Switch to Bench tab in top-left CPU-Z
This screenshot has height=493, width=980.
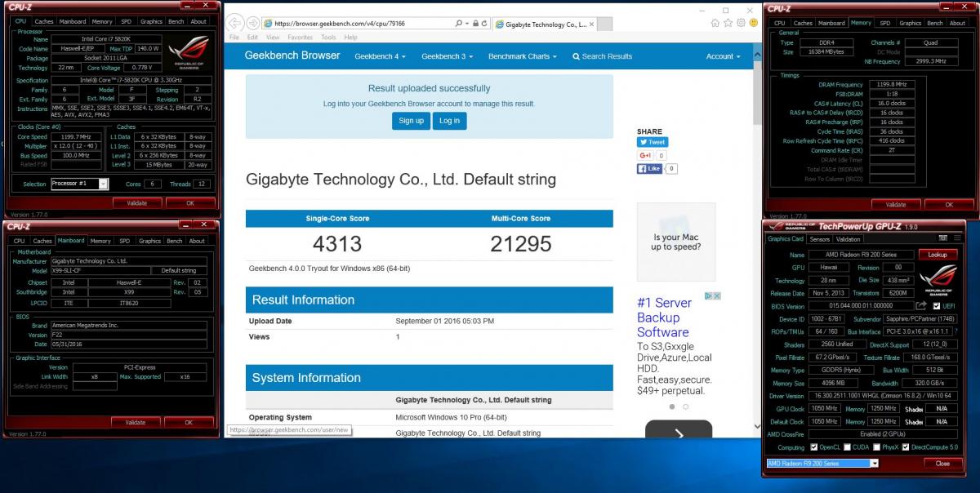(x=176, y=22)
